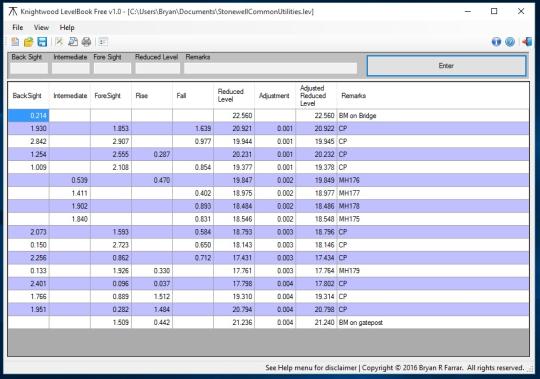The width and height of the screenshot is (540, 379).
Task: Select the 0.539 intermediate cell
Action: tap(70, 180)
